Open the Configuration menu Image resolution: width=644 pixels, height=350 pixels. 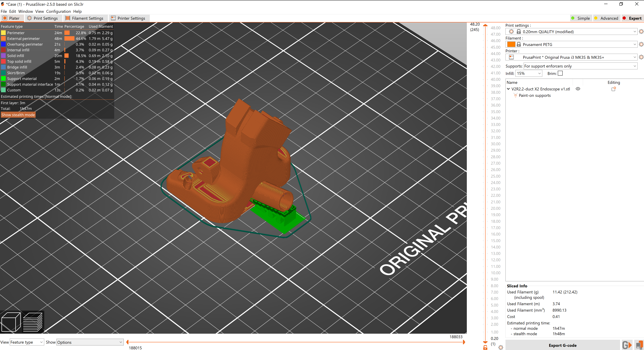tap(58, 11)
